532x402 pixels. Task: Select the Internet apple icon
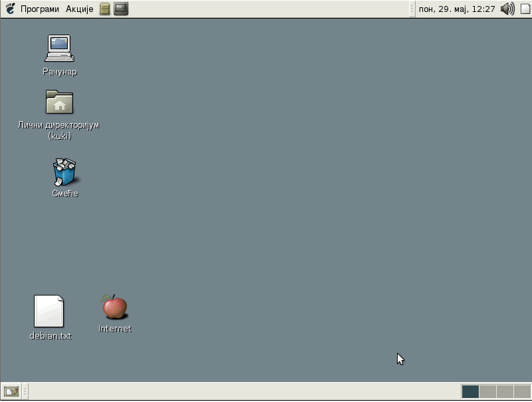pos(114,307)
